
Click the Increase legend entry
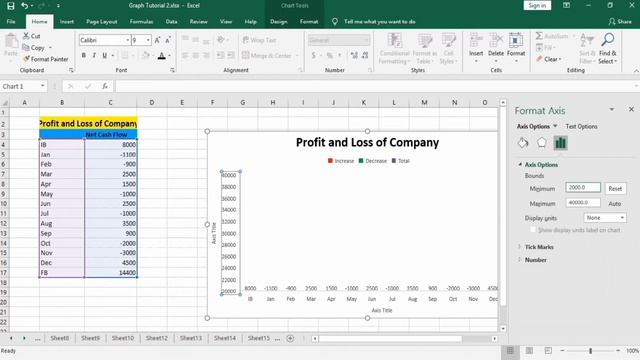pyautogui.click(x=341, y=161)
